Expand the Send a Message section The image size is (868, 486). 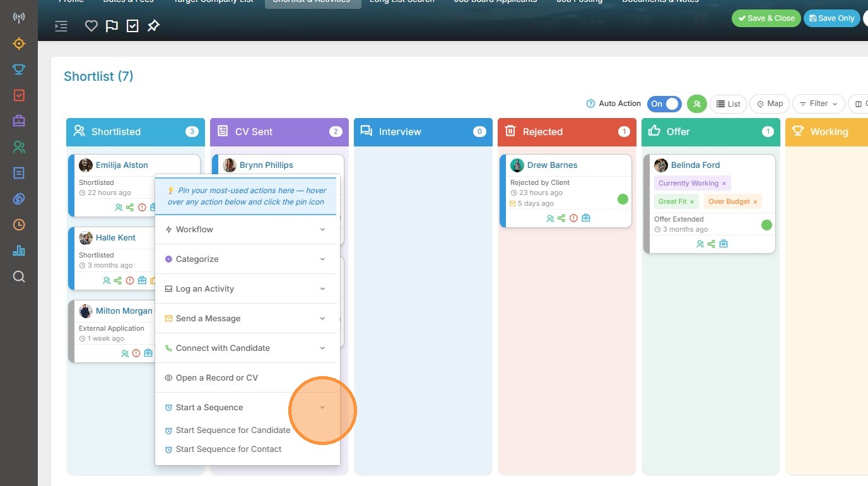pyautogui.click(x=246, y=319)
